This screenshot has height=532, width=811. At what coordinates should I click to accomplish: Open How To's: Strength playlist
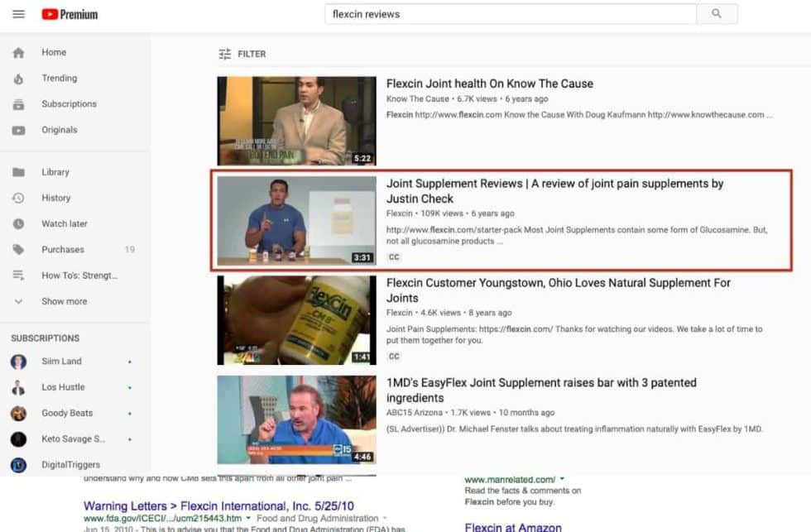(x=79, y=276)
